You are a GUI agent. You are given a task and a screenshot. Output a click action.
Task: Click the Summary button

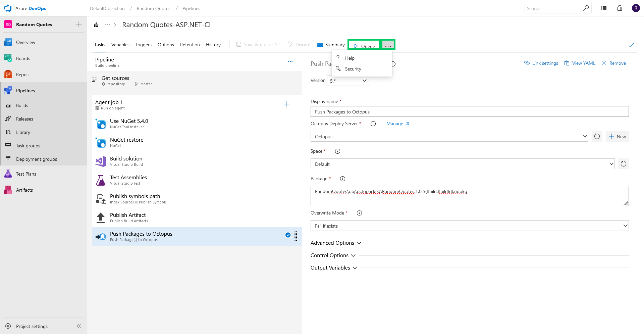331,45
